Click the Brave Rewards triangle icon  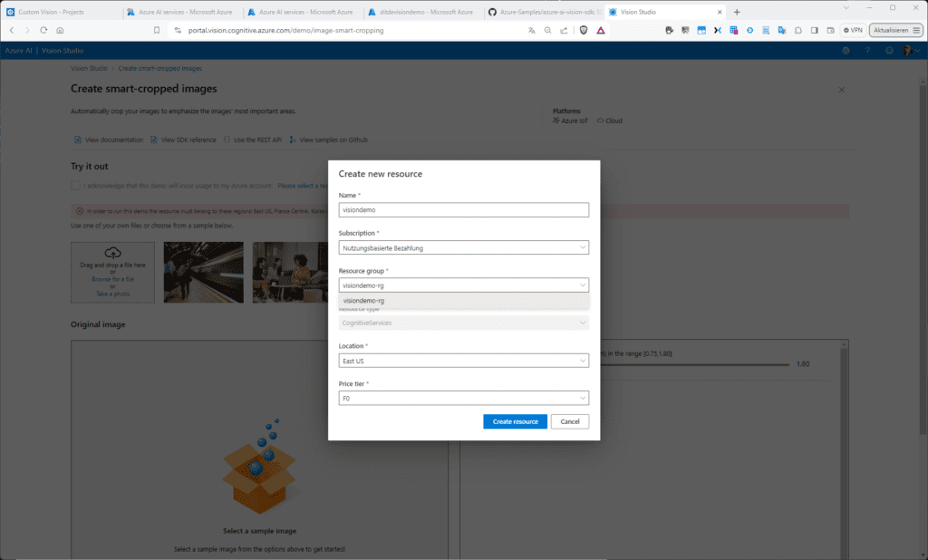pyautogui.click(x=601, y=30)
